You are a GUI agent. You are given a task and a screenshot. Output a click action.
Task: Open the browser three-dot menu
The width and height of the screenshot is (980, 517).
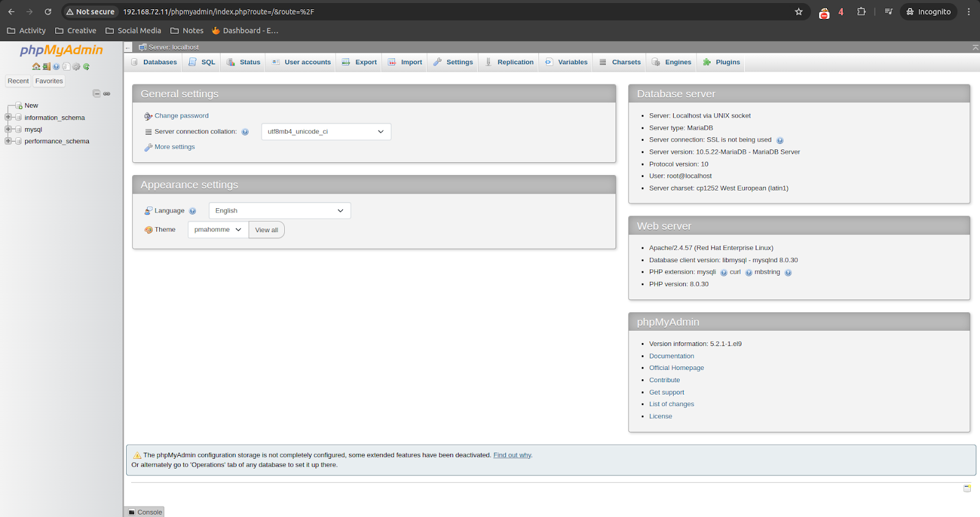(968, 12)
